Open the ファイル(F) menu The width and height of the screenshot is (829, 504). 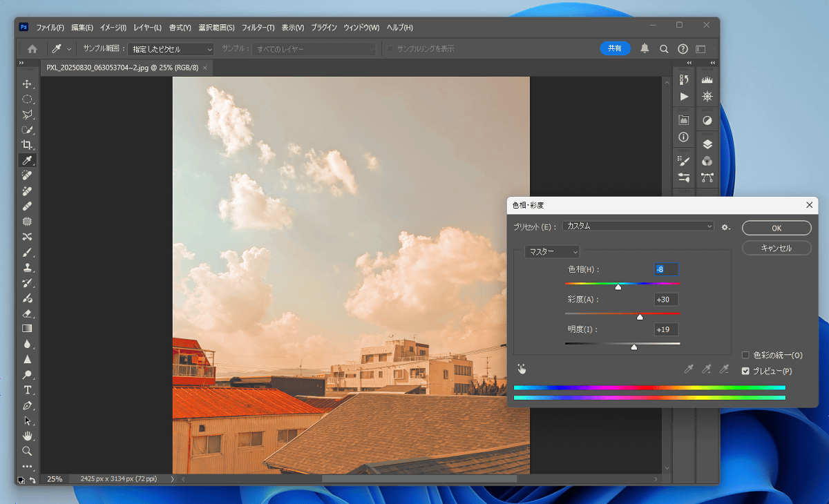tap(50, 28)
